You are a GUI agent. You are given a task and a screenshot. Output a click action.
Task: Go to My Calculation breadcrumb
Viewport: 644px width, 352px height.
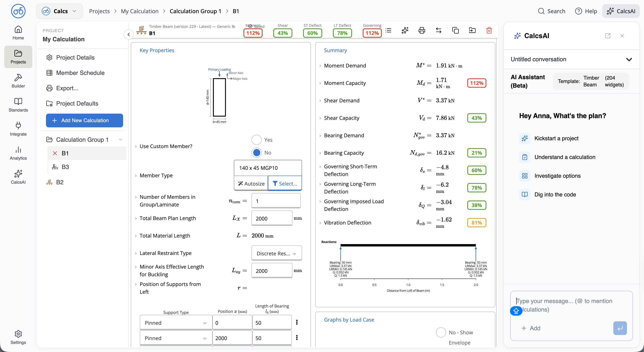tap(139, 11)
